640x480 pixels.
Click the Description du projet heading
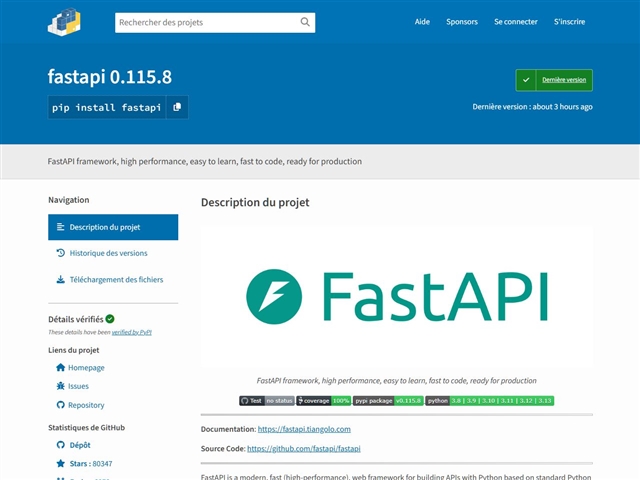[x=255, y=202]
